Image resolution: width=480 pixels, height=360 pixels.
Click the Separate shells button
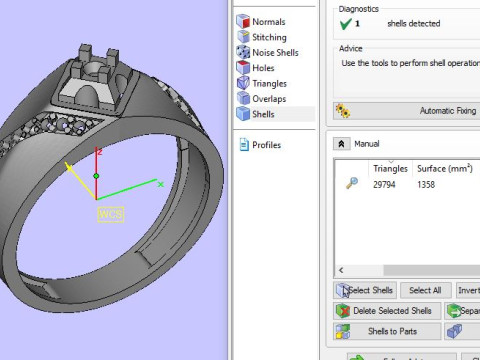pos(462,311)
